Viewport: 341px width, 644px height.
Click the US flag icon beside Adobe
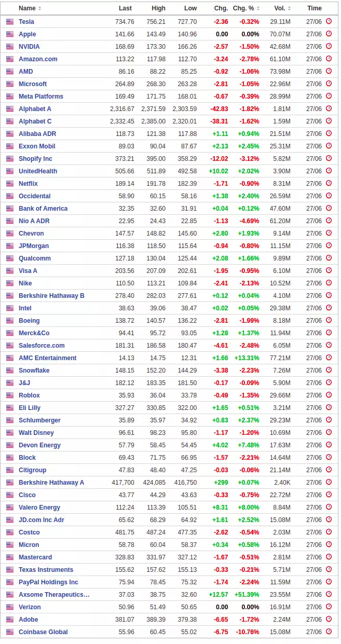(10, 620)
